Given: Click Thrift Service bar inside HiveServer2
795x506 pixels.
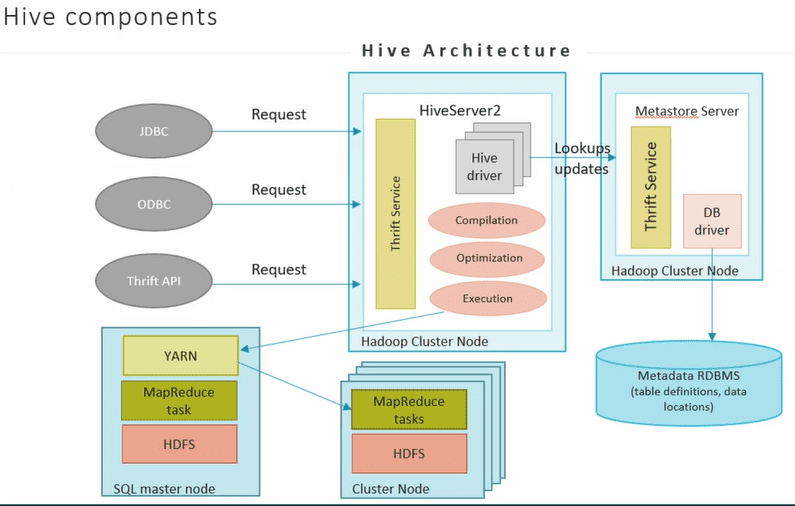Looking at the screenshot, I should pos(395,214).
